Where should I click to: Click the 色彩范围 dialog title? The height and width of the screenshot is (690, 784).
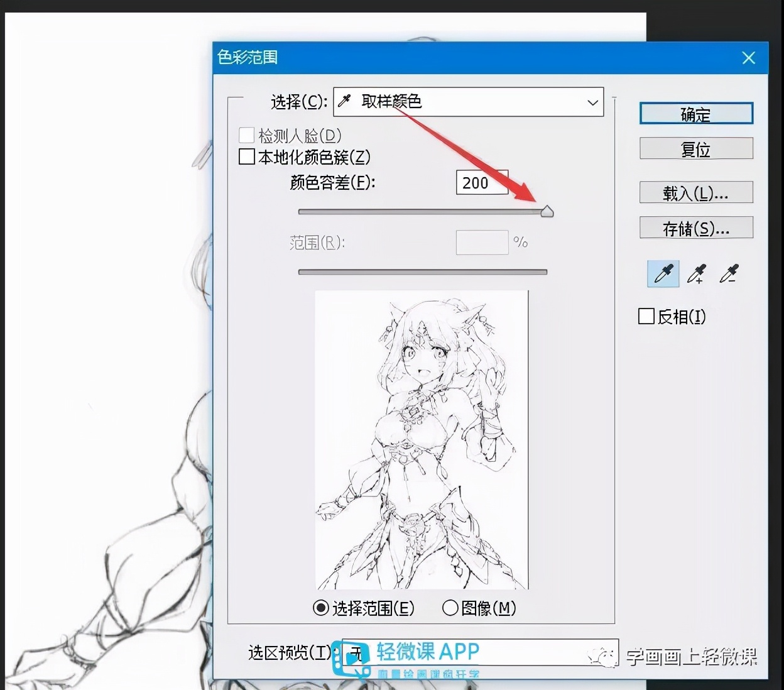(x=248, y=57)
